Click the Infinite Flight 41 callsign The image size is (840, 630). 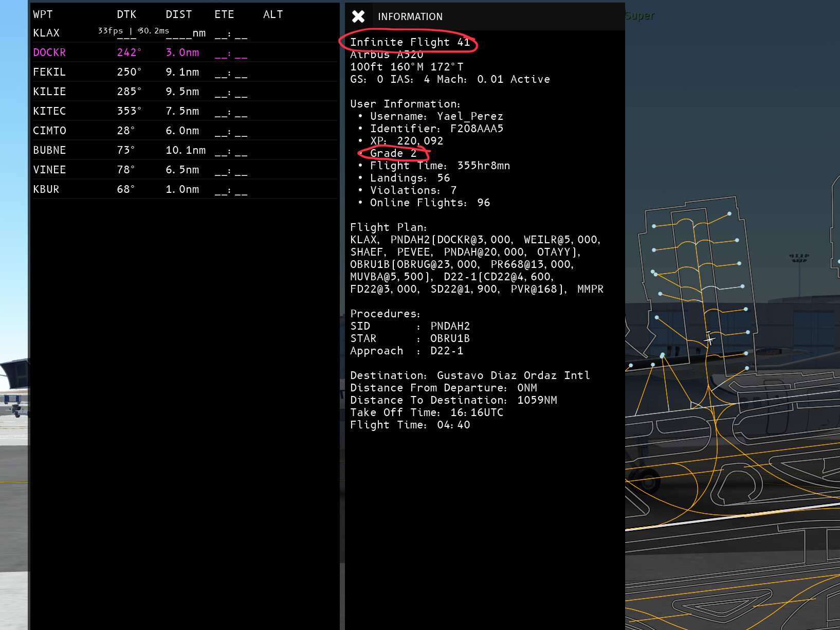(x=410, y=42)
